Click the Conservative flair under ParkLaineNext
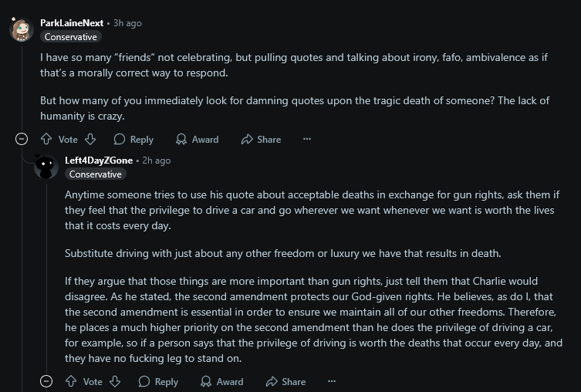The image size is (581, 392). pos(71,37)
